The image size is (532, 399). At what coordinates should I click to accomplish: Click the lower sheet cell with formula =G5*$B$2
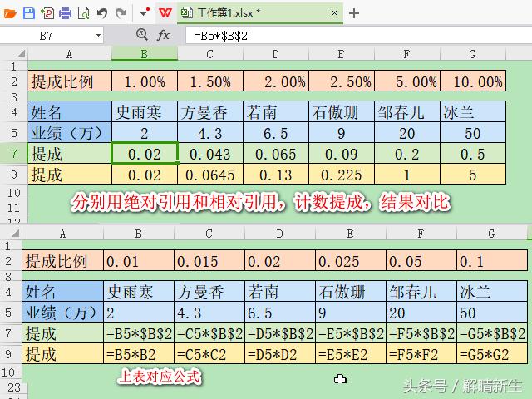coord(492,333)
